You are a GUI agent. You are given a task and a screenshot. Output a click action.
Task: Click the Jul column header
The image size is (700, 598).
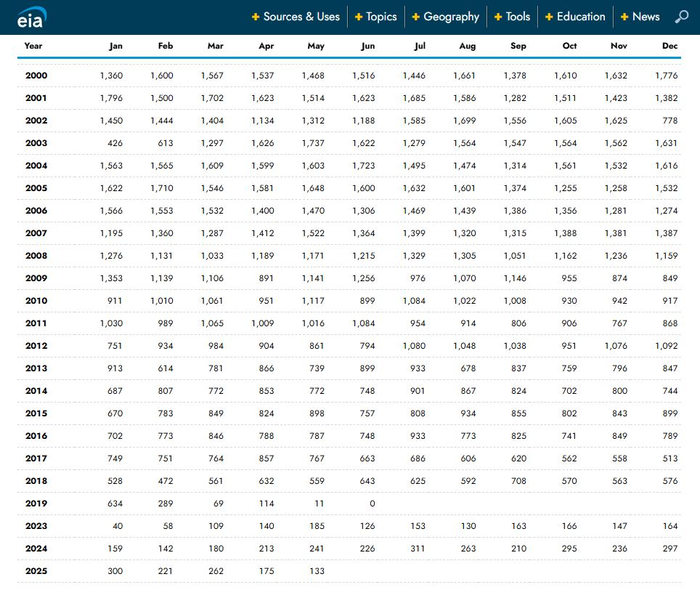420,46
